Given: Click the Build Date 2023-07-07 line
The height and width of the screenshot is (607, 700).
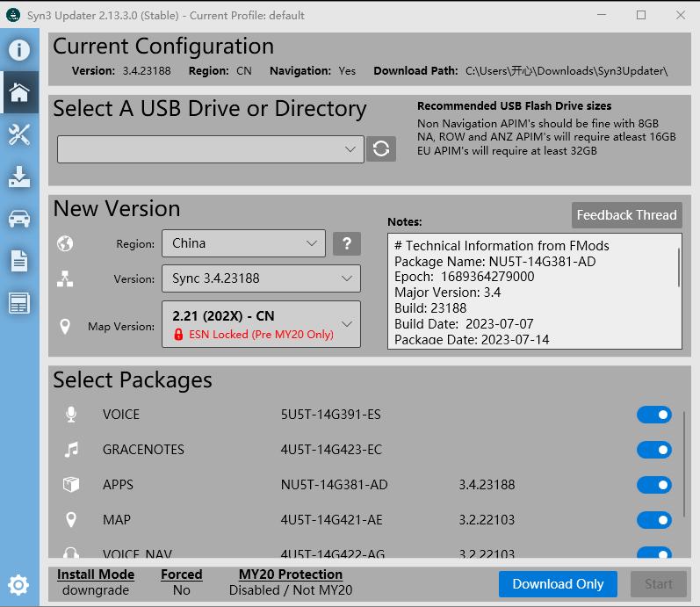Looking at the screenshot, I should tap(464, 324).
